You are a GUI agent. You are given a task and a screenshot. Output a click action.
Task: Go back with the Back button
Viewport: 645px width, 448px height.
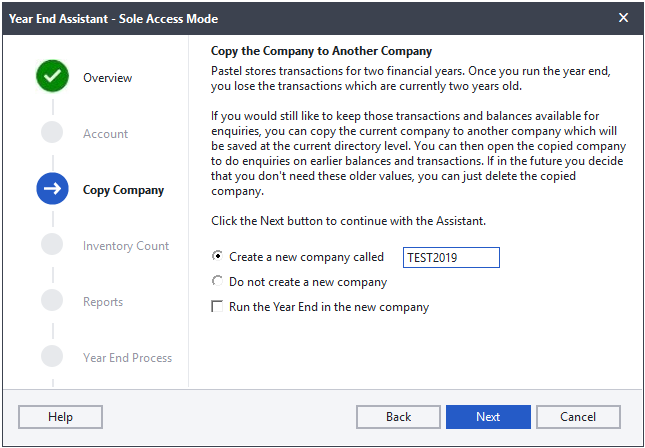pos(399,417)
